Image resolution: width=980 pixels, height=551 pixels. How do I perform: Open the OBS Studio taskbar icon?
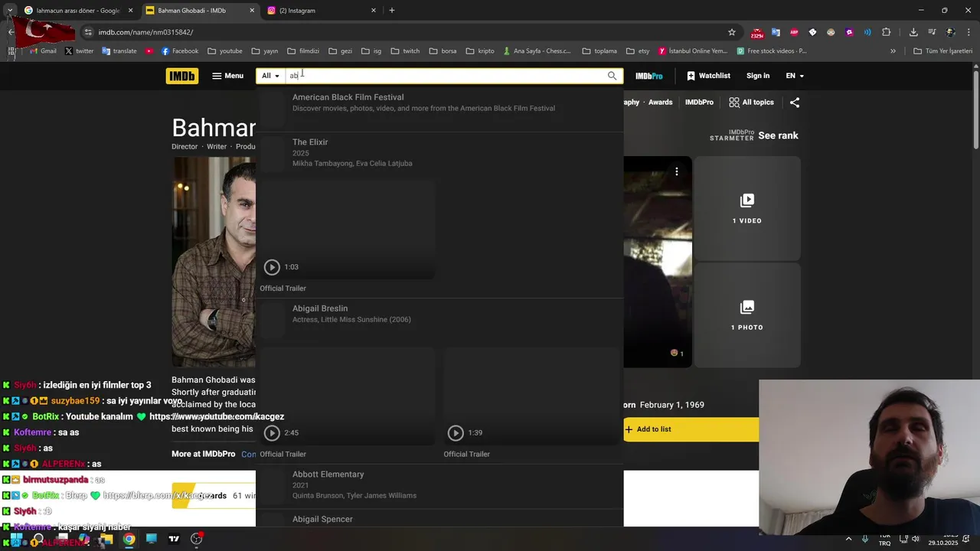pos(197,539)
